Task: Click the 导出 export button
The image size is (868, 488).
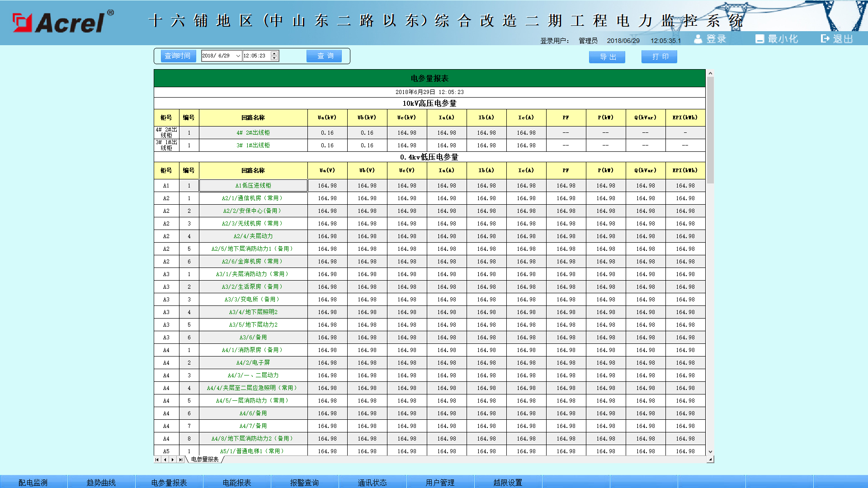Action: pyautogui.click(x=607, y=57)
